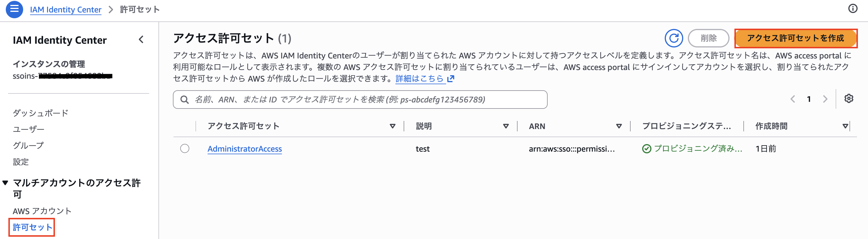Sort by 説明 column arrow
Viewport: 868px width, 239px height.
point(506,126)
